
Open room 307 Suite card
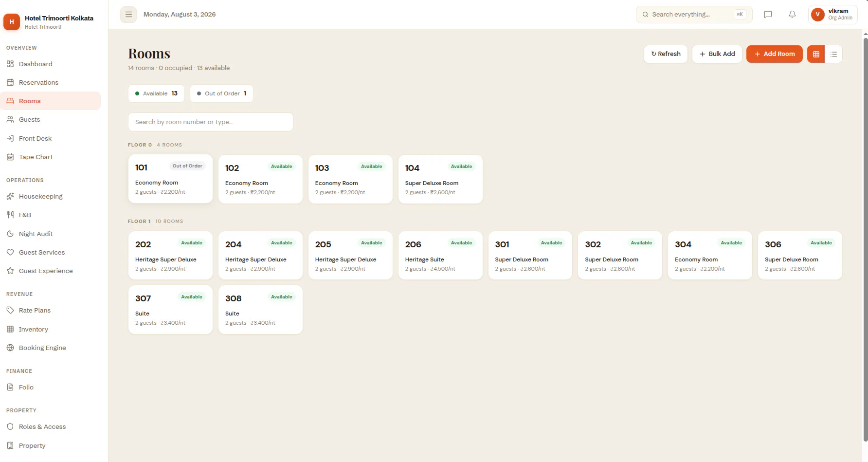(170, 310)
